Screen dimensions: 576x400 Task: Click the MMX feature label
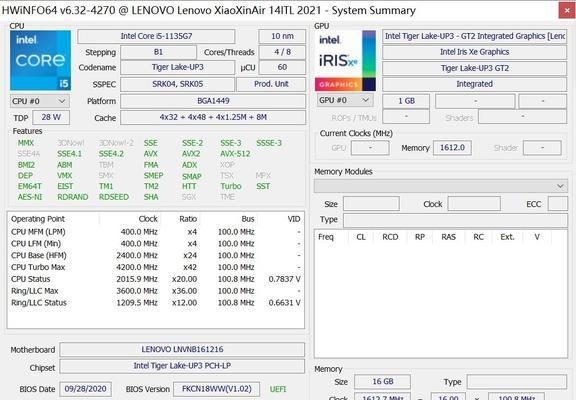(26, 143)
